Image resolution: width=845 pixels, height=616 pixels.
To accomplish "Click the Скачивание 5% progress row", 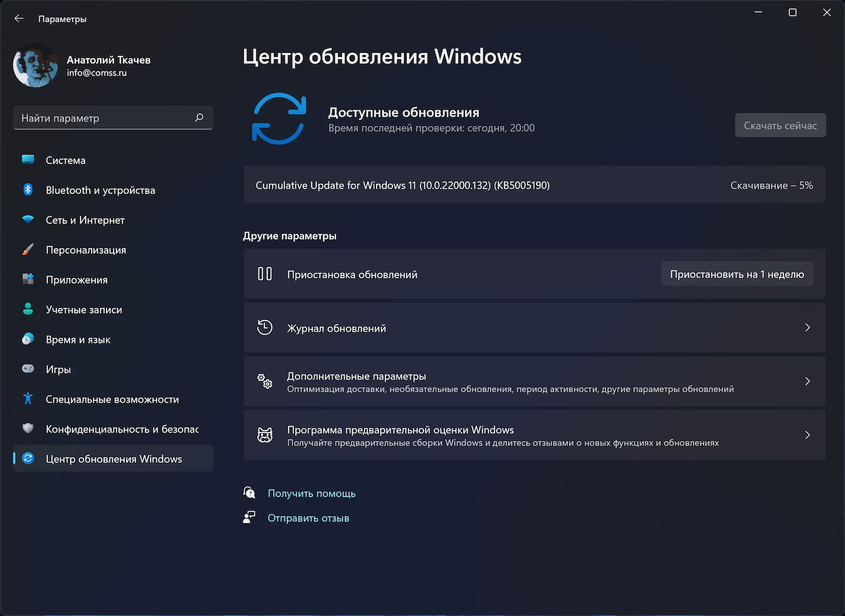I will (x=771, y=185).
